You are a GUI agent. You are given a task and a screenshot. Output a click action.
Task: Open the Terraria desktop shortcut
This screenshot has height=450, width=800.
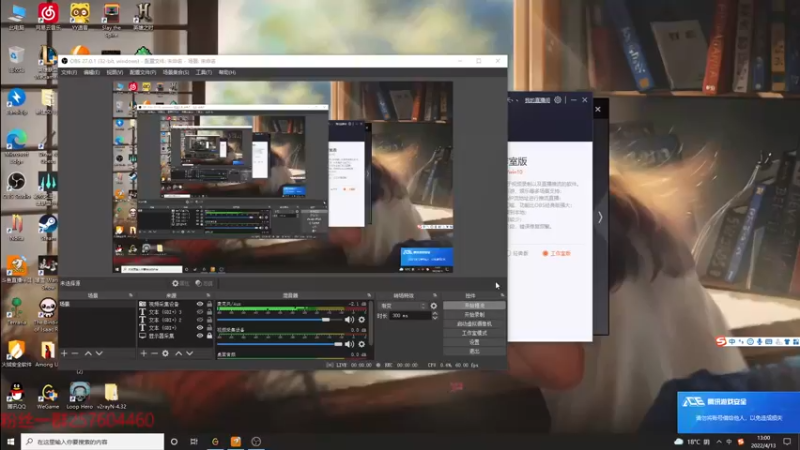click(x=16, y=312)
